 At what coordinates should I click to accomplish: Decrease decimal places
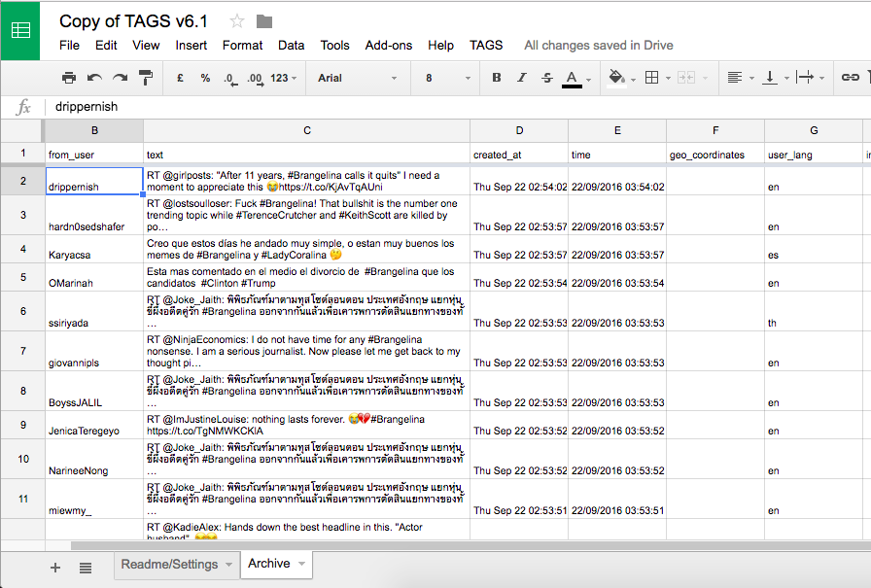[x=230, y=79]
